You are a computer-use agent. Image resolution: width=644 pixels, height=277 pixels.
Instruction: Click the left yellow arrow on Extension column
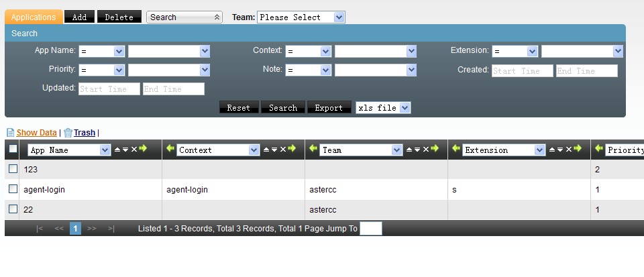coord(457,150)
